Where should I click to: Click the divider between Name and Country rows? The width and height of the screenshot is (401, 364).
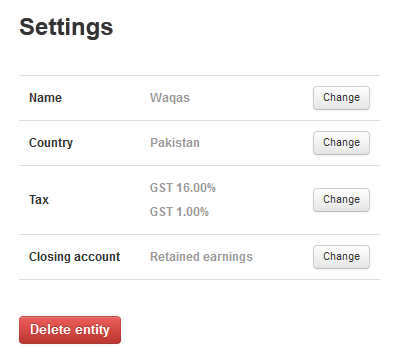tap(199, 120)
